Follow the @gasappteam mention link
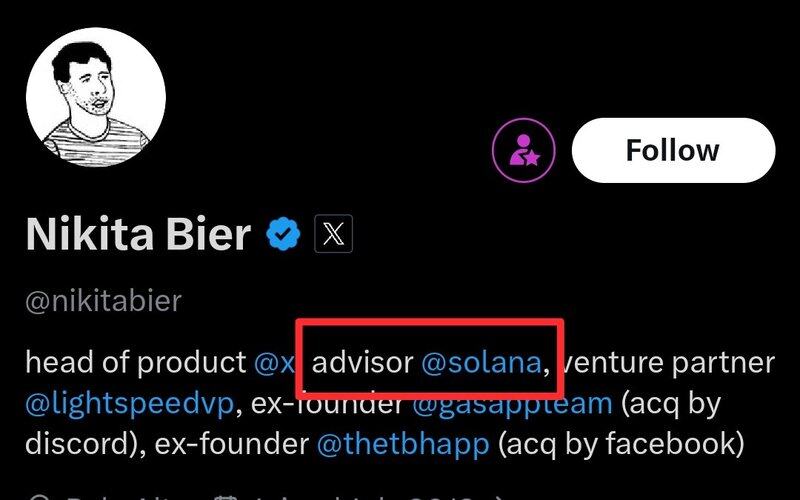Image resolution: width=800 pixels, height=500 pixels. coord(511,402)
